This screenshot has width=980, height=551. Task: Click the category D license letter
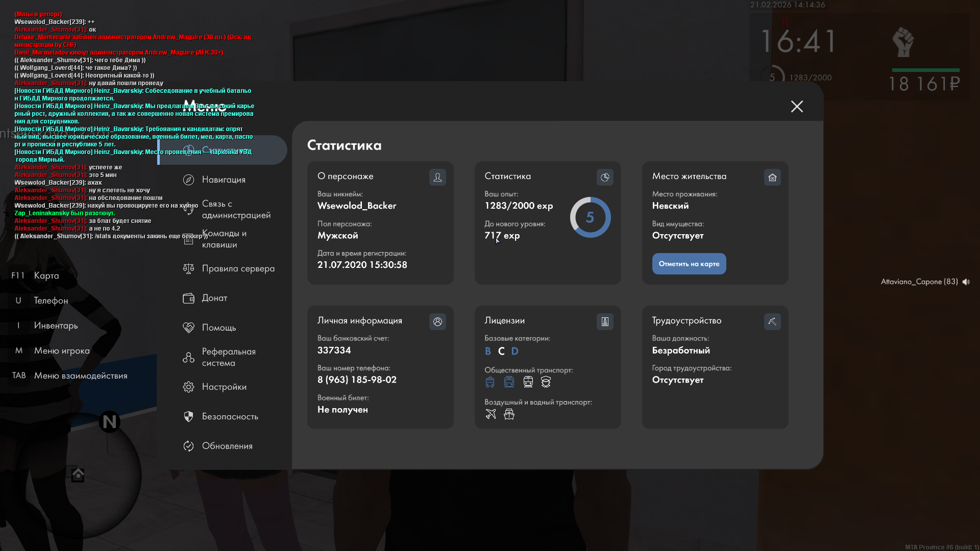coord(514,351)
